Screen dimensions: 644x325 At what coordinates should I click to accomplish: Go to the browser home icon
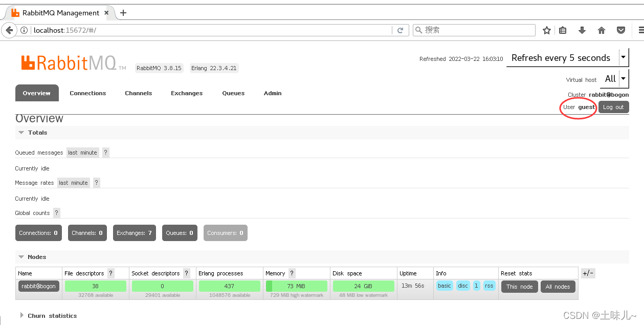tap(602, 30)
